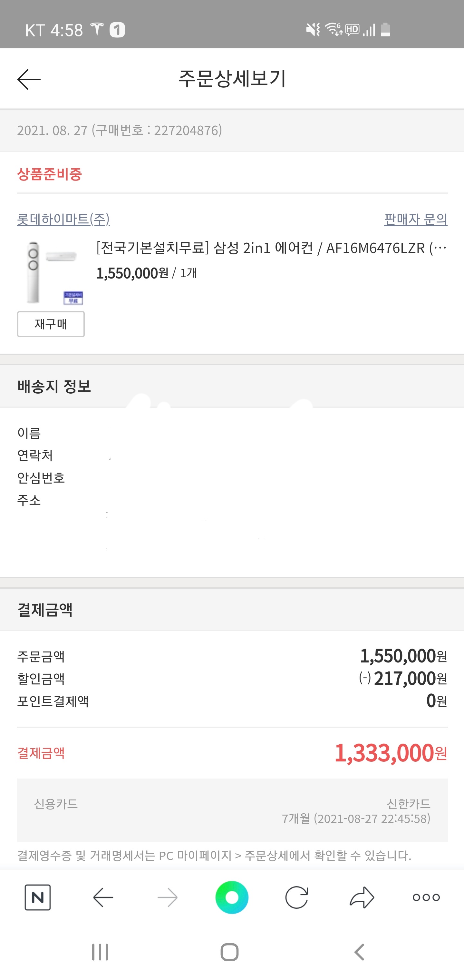Open the 삼성 2in1 에어컨 product title
Image resolution: width=464 pixels, height=980 pixels.
271,248
